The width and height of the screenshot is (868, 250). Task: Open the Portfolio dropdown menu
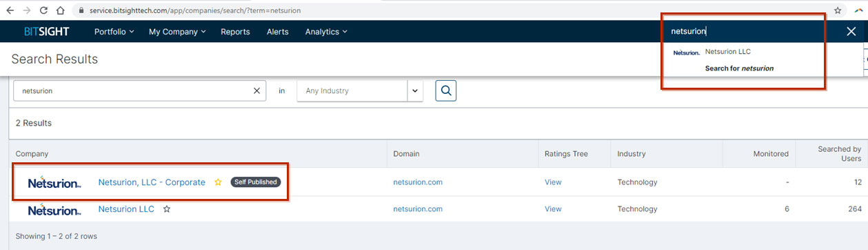coord(114,32)
